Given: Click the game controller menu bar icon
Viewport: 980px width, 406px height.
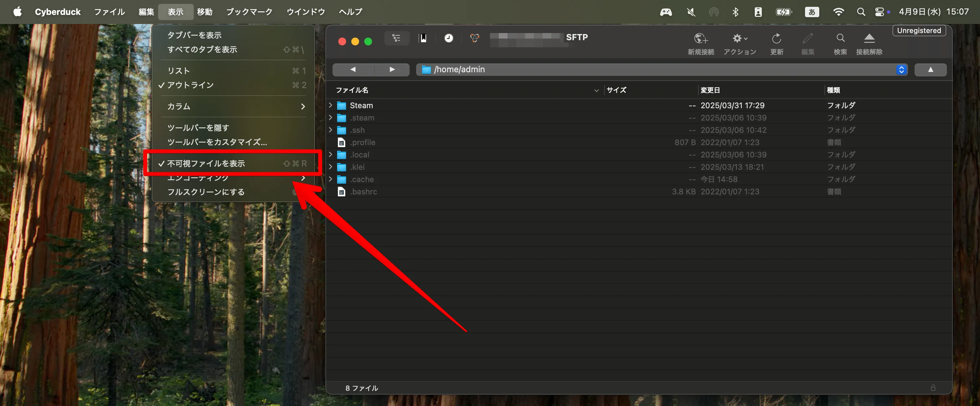Looking at the screenshot, I should tap(665, 12).
